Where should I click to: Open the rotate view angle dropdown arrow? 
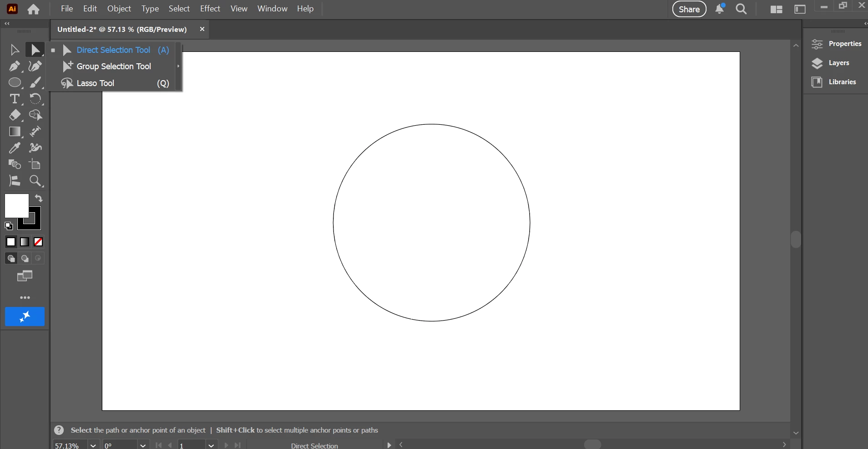coord(143,445)
